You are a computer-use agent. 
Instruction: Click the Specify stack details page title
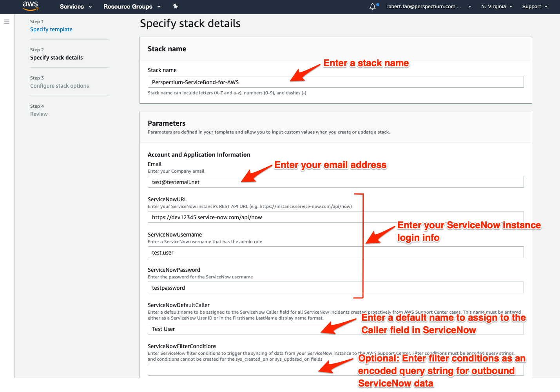[190, 23]
